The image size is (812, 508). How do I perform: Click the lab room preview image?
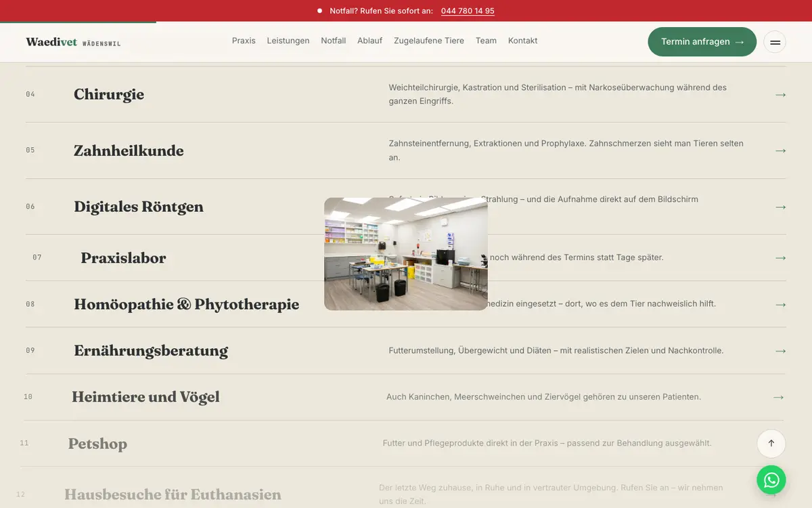pyautogui.click(x=406, y=254)
